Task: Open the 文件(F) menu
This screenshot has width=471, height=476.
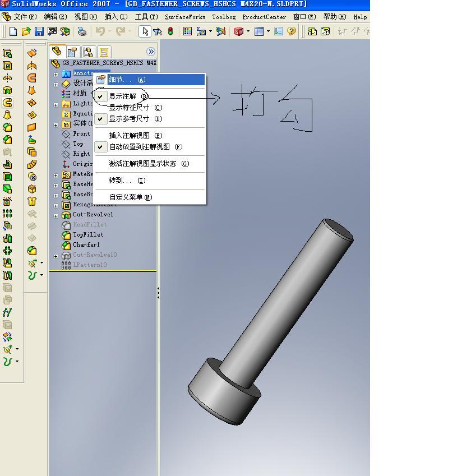Action: [x=25, y=17]
